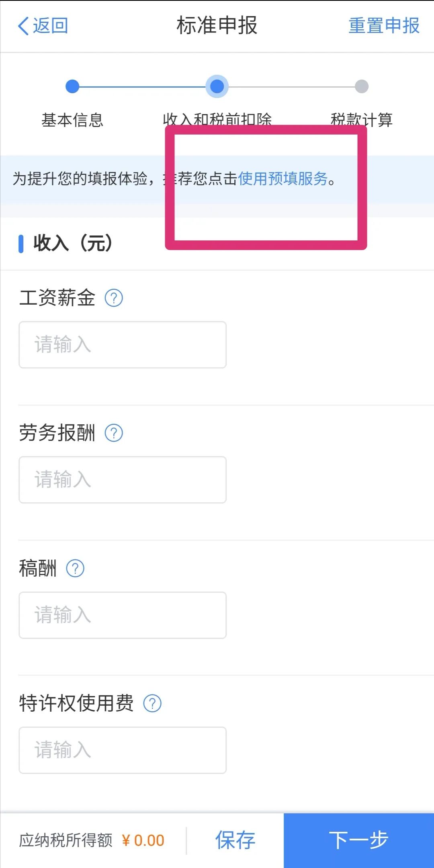Click the 劳务报酬 input box

pos(122,479)
